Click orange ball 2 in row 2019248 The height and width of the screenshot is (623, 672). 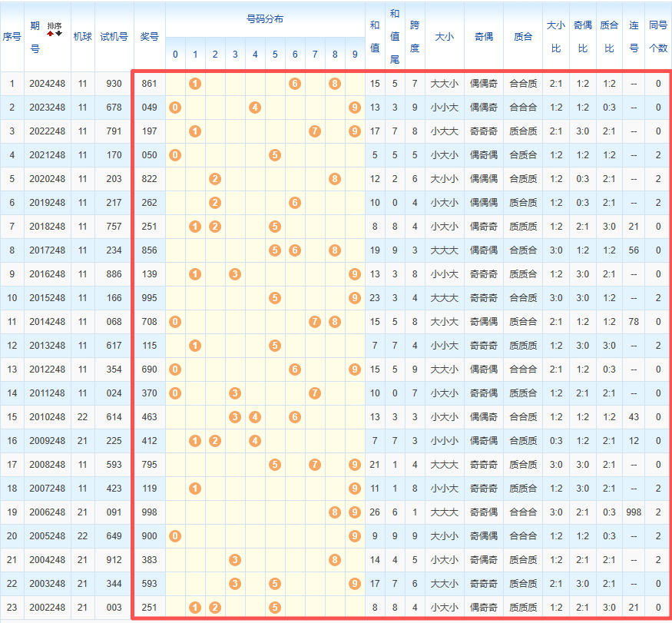pyautogui.click(x=215, y=202)
